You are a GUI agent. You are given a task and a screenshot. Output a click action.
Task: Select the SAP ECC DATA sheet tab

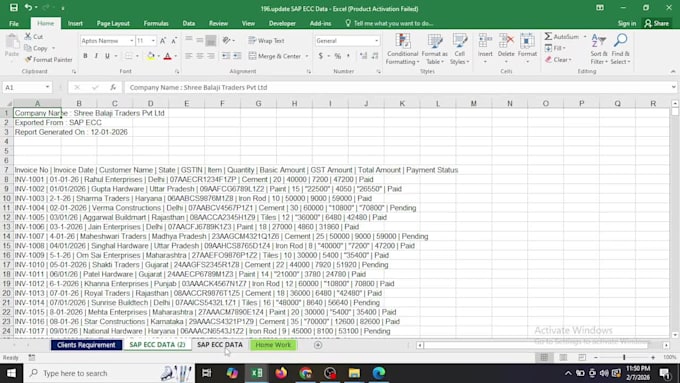coord(220,345)
